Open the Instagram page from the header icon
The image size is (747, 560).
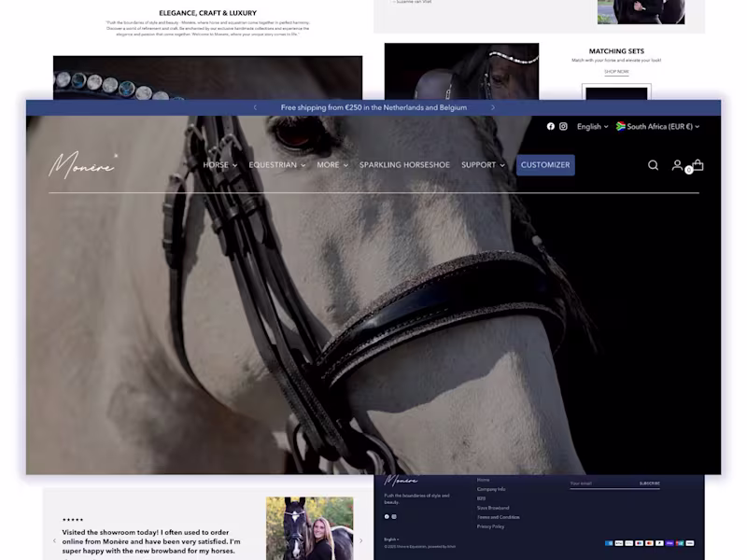coord(563,126)
